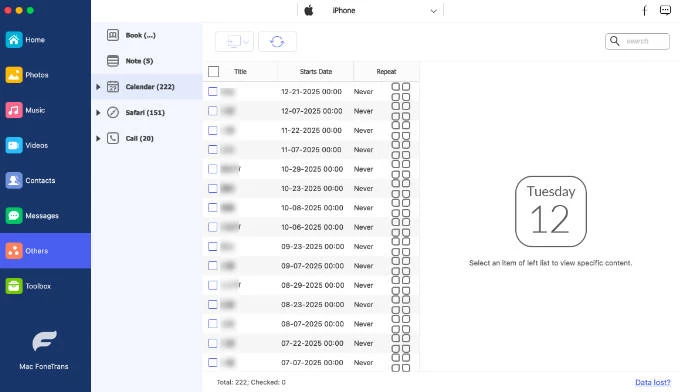Open the Videos sidebar icon
Viewport: 680px width, 392px height.
(14, 145)
